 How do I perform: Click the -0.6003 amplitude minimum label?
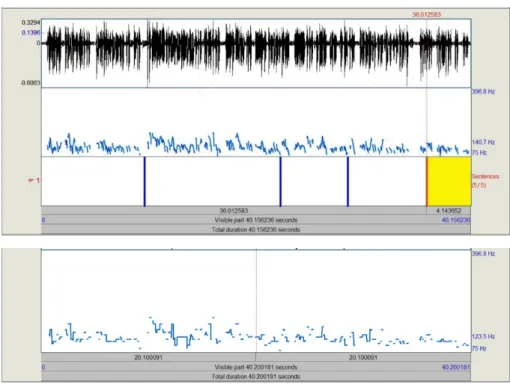pyautogui.click(x=30, y=83)
